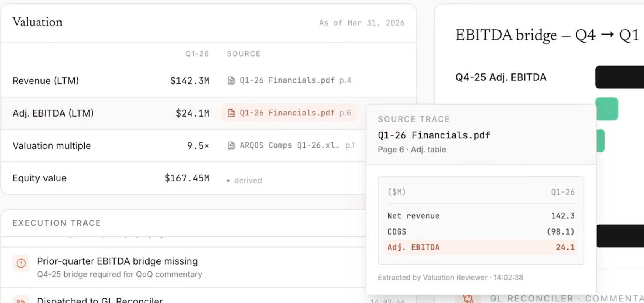The width and height of the screenshot is (644, 303).
Task: Click the Net revenue row in source trace
Action: pyautogui.click(x=481, y=216)
